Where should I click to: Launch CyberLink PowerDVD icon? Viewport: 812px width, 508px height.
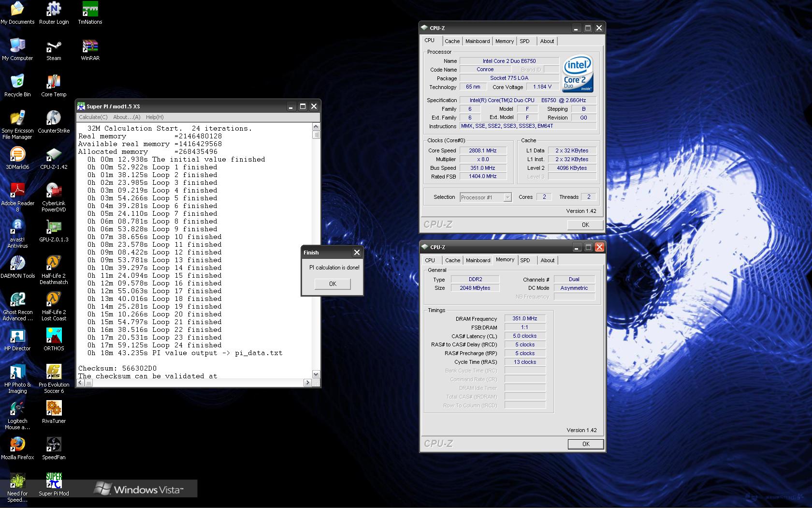54,197
